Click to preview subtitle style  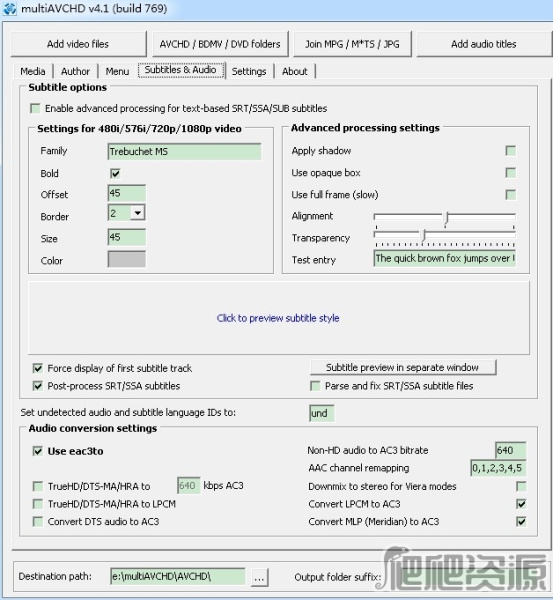pos(278,318)
